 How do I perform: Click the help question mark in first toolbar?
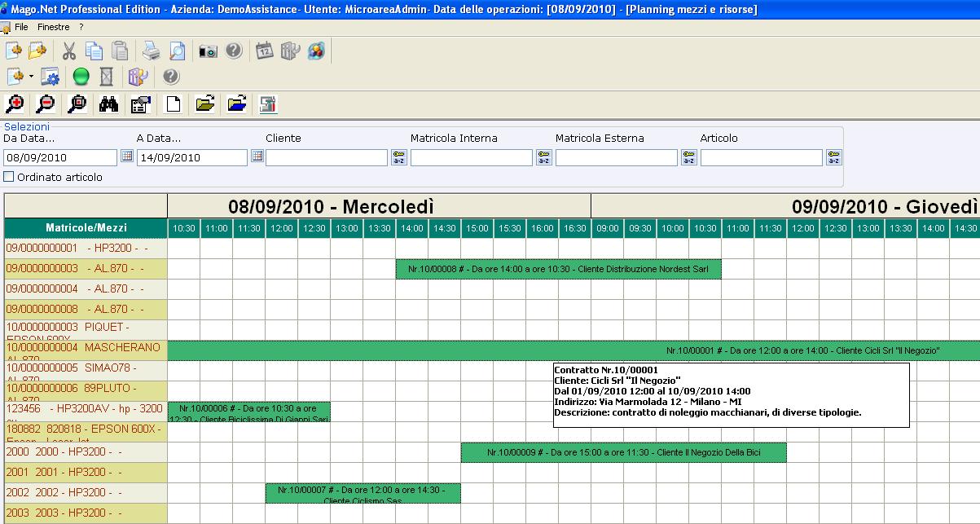(x=234, y=51)
